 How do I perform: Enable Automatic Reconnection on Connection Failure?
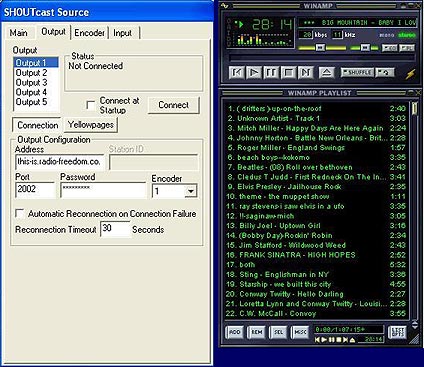tap(20, 214)
